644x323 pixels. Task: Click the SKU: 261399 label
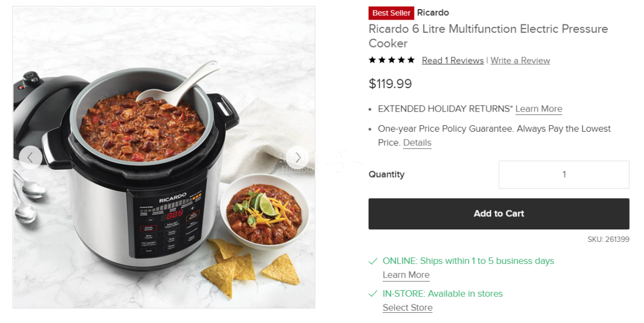point(608,240)
